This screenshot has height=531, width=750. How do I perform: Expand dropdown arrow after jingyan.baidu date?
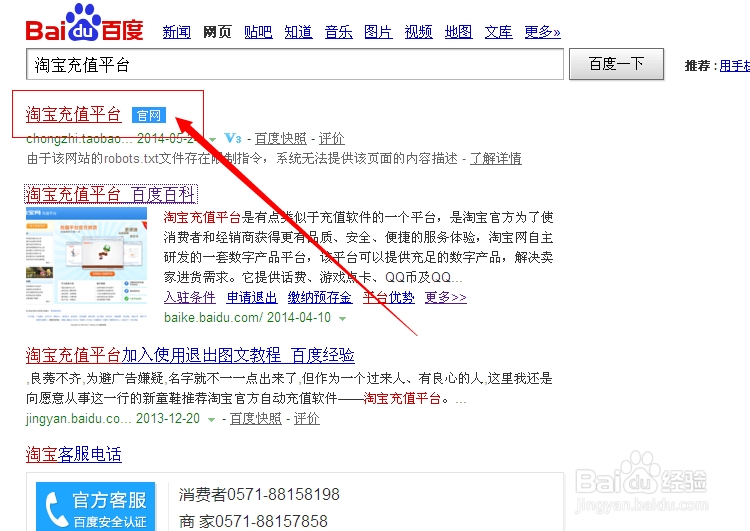pyautogui.click(x=211, y=420)
